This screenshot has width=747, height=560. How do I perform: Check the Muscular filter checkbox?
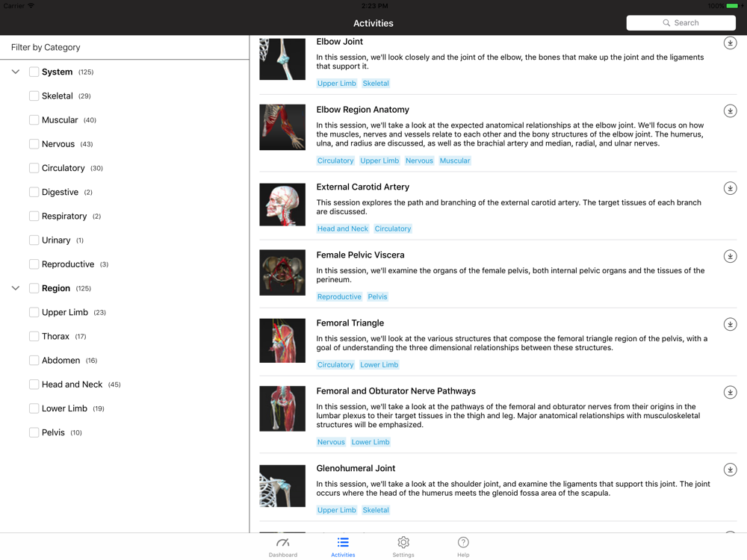[x=34, y=120]
